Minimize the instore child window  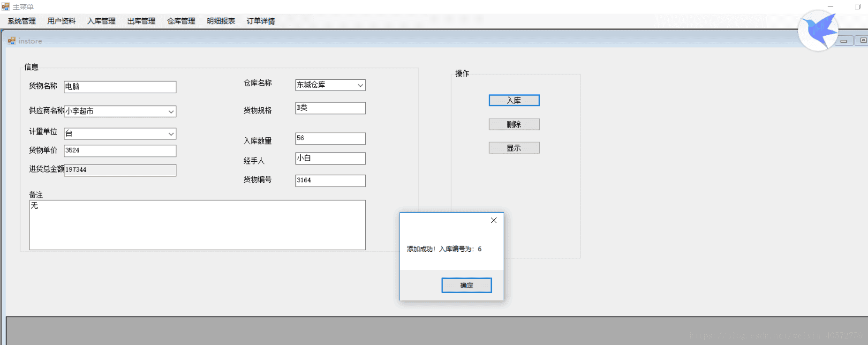point(844,41)
